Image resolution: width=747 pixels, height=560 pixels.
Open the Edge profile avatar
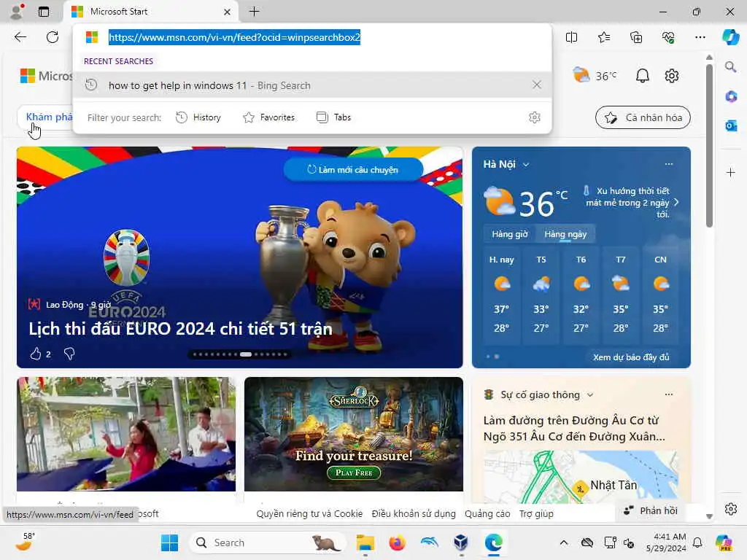tap(17, 11)
